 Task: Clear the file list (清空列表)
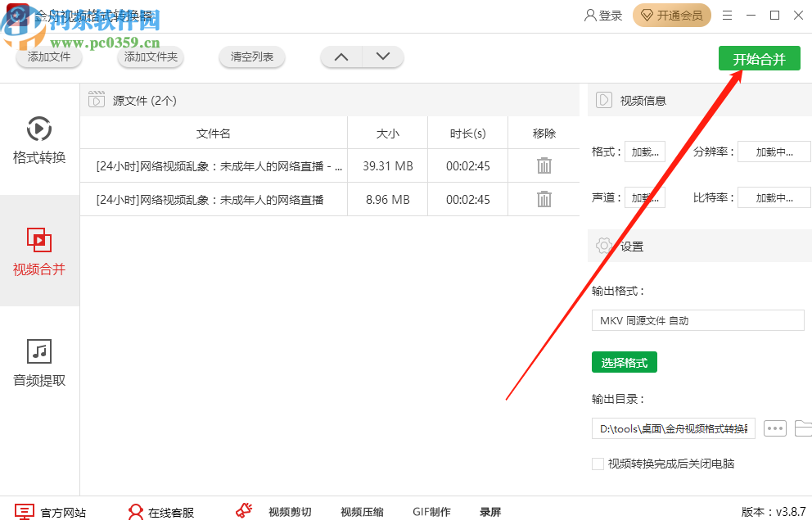tap(252, 57)
